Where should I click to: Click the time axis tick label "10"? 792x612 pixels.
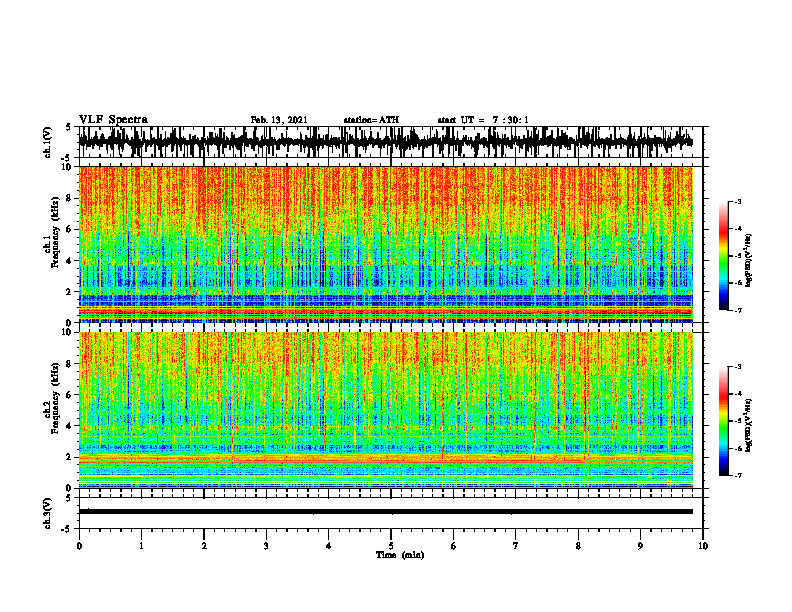[x=703, y=546]
